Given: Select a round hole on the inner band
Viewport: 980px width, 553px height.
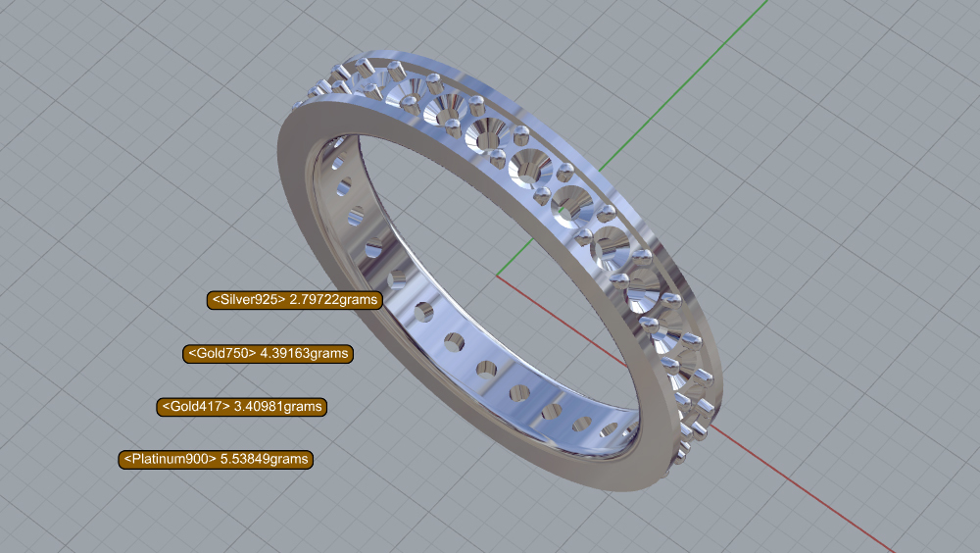Looking at the screenshot, I should pos(454,342).
